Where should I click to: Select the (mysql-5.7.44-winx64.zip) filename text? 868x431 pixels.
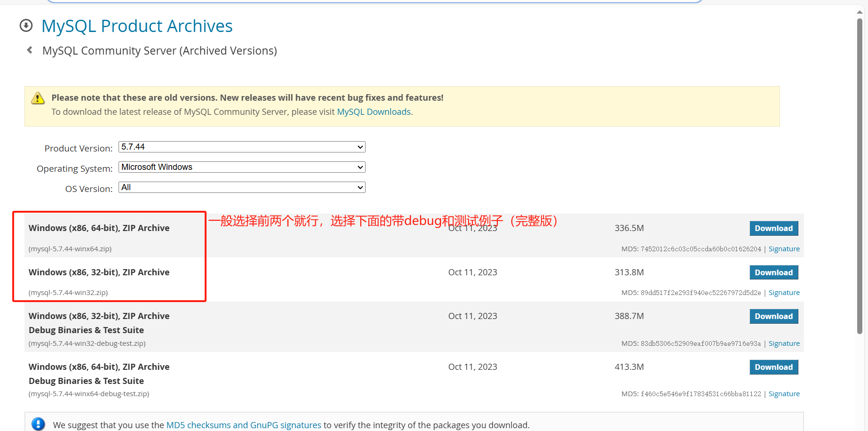pyautogui.click(x=70, y=249)
